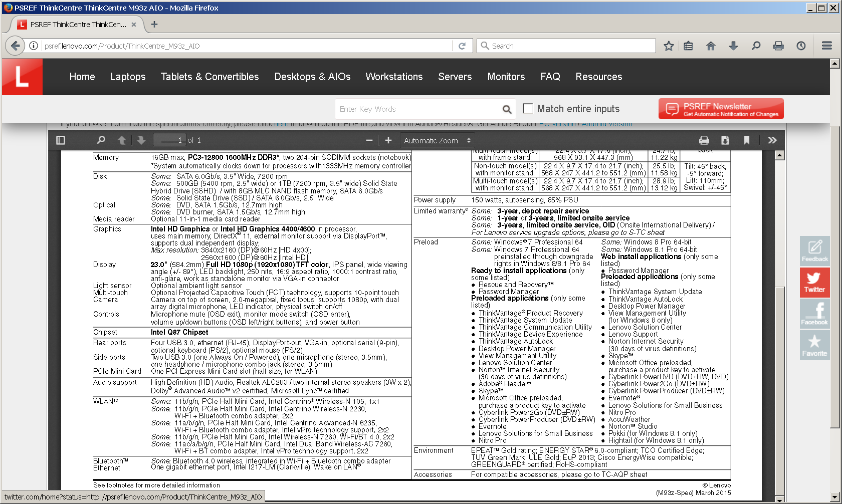Open the PDF viewer find tool
Screen dimensions: 842x504
click(101, 140)
